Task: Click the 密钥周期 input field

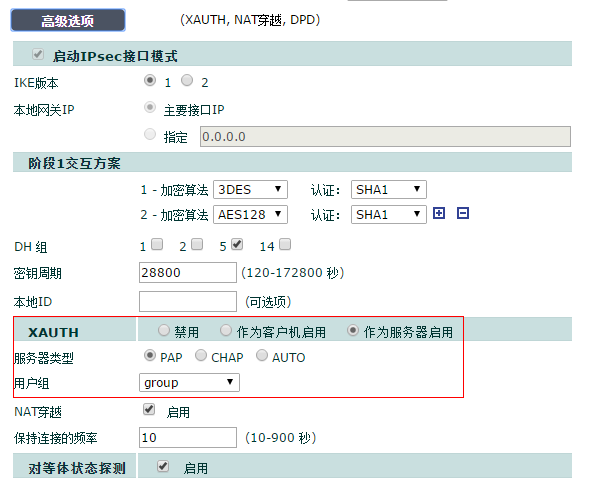Action: pyautogui.click(x=188, y=273)
